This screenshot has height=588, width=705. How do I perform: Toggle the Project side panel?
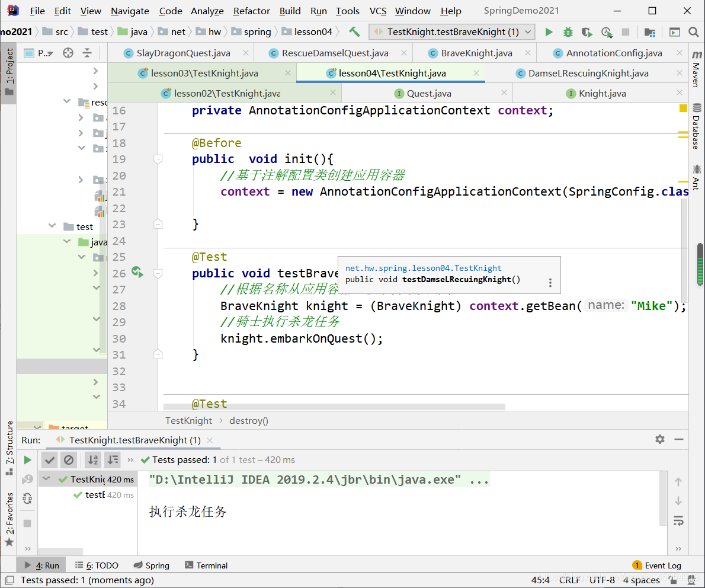click(9, 72)
